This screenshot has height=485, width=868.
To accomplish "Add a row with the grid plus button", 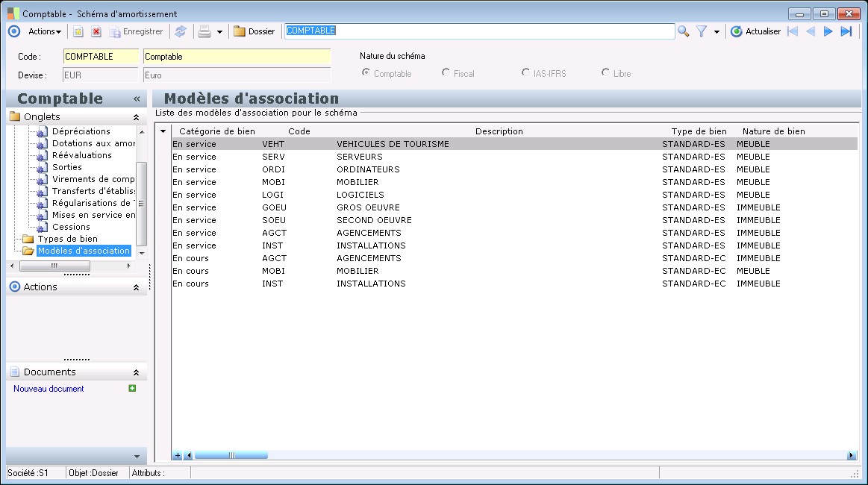I will click(177, 455).
